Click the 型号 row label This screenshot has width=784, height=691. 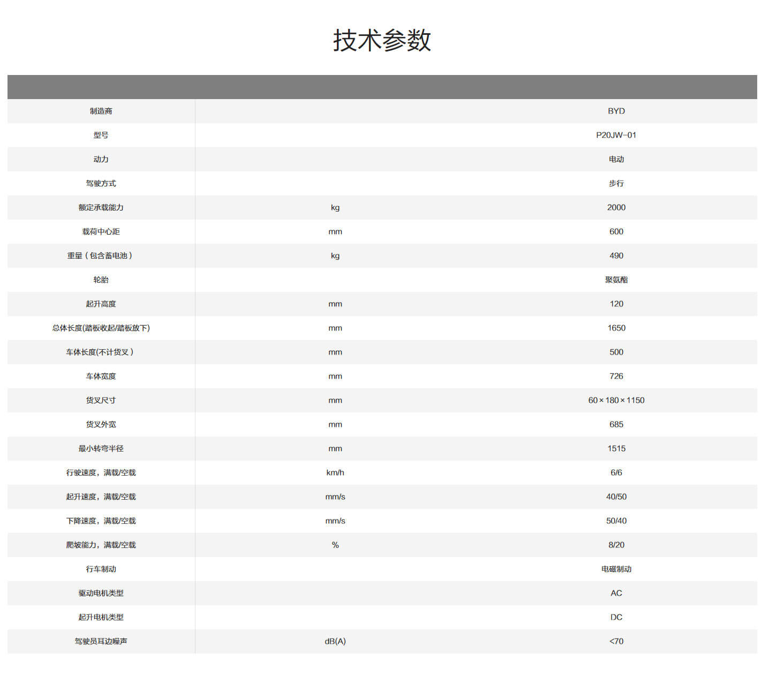(101, 135)
